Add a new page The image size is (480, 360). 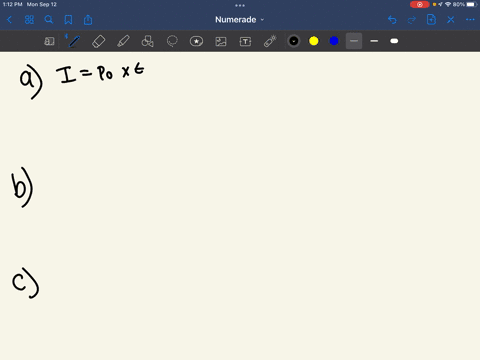(431, 20)
